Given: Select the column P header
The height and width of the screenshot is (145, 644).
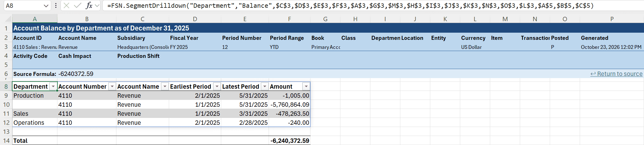Looking at the screenshot, I should pos(612,19).
